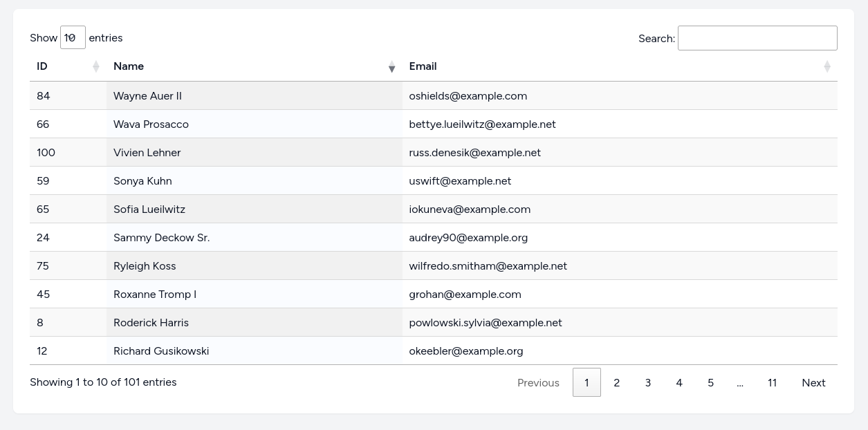This screenshot has height=430, width=868.
Task: Jump to last page 11
Action: tap(772, 382)
